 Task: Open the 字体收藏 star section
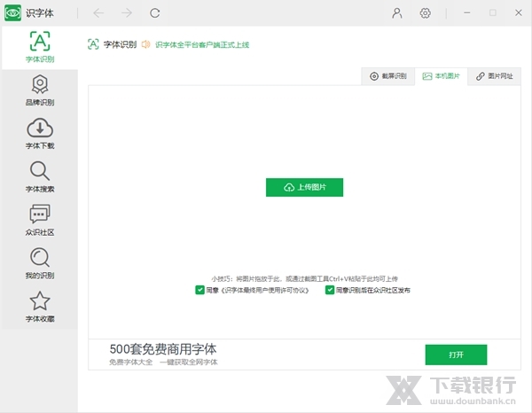coord(40,307)
